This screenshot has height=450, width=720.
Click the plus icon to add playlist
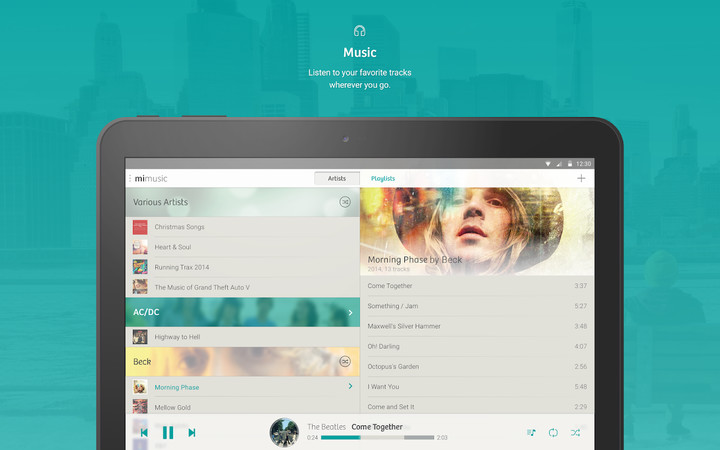pyautogui.click(x=582, y=178)
